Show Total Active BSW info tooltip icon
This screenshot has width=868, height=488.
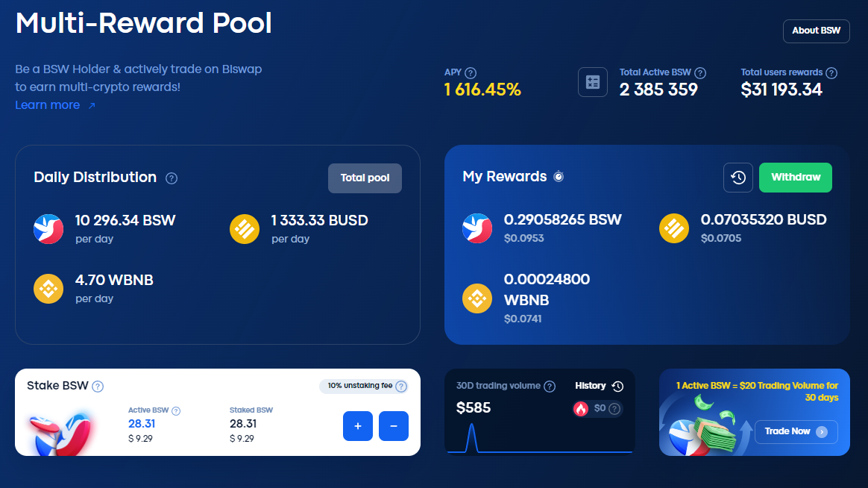699,72
